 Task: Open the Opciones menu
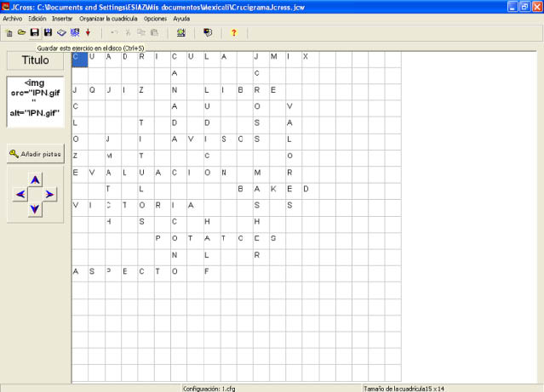[155, 19]
